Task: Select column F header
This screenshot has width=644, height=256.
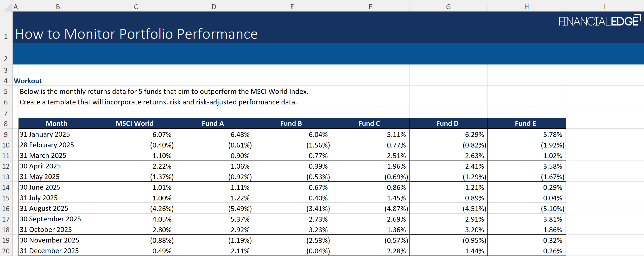Action: pos(370,7)
